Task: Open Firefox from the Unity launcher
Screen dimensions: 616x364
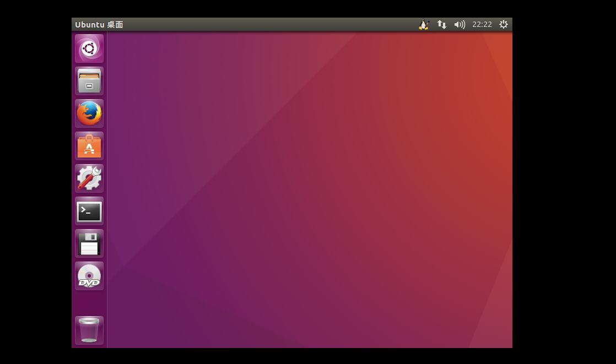Action: point(89,113)
